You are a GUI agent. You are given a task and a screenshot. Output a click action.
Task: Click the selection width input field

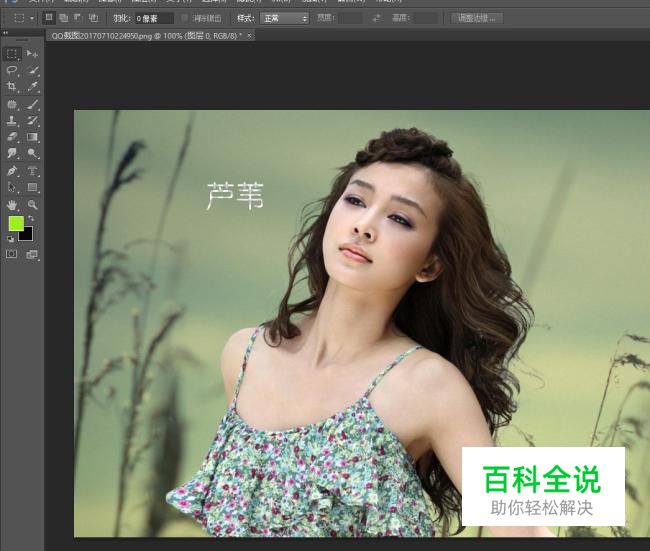coord(351,18)
